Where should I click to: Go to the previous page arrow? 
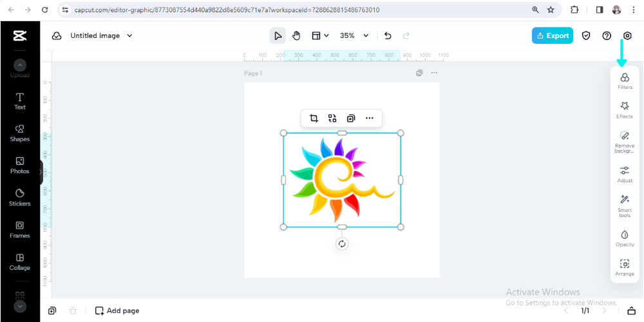point(566,310)
